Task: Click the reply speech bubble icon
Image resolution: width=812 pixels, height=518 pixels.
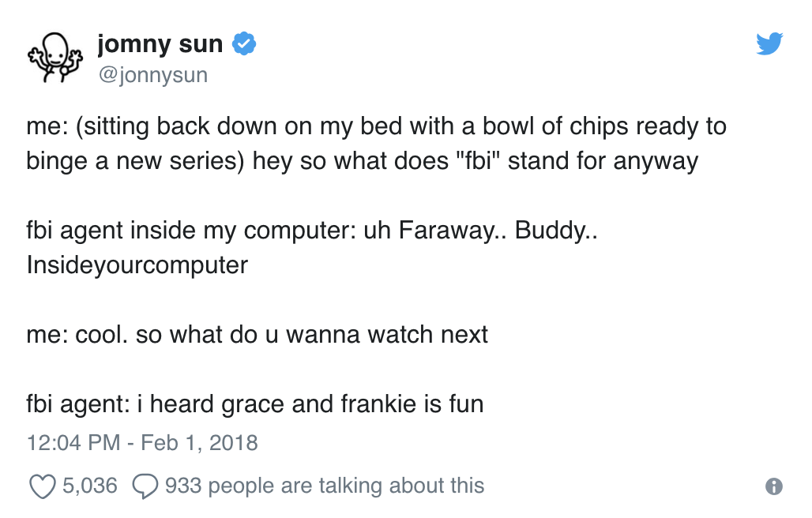Action: point(145,486)
